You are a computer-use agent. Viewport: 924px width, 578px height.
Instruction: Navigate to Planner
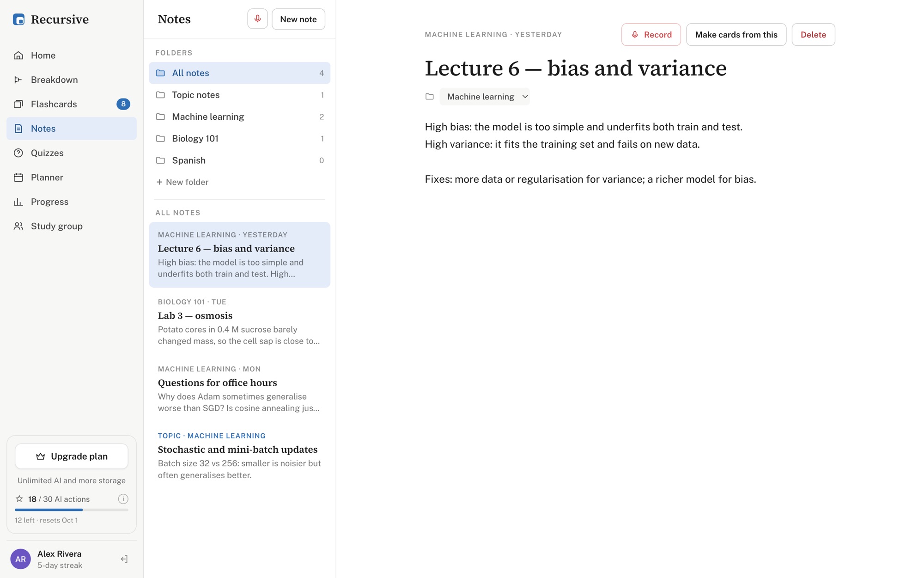coord(72,178)
